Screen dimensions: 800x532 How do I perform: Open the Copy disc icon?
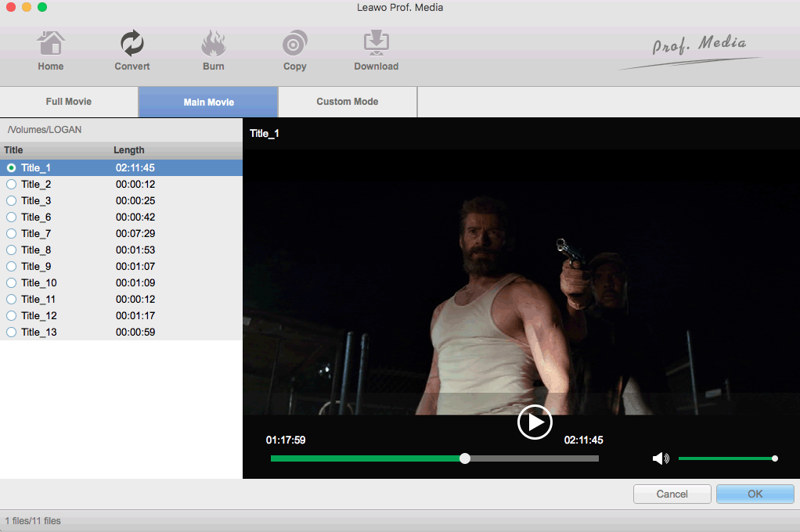point(295,44)
